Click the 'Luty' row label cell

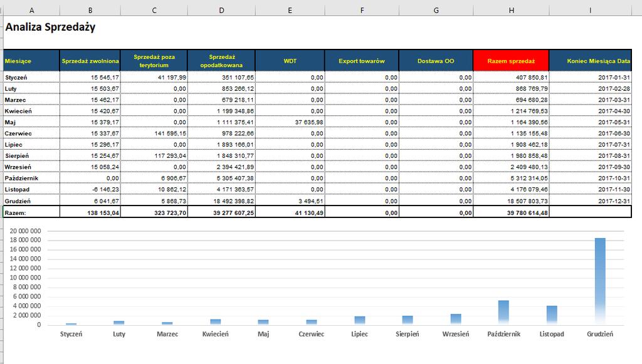point(31,88)
